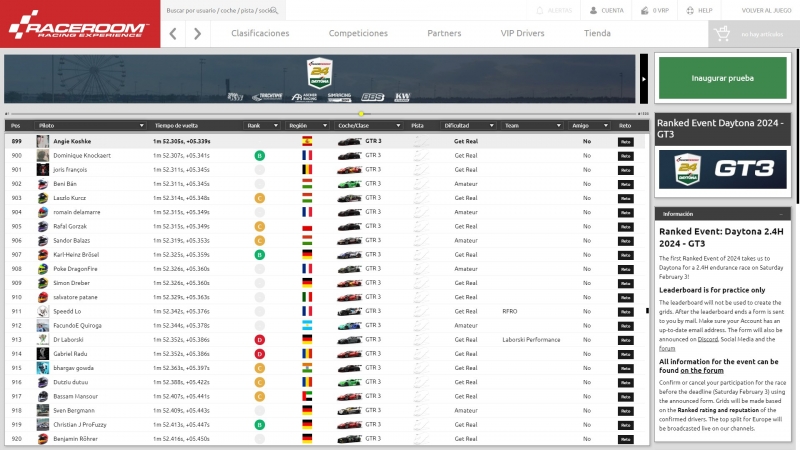Check the 0 vRP wallet balance
The width and height of the screenshot is (800, 450).
655,10
